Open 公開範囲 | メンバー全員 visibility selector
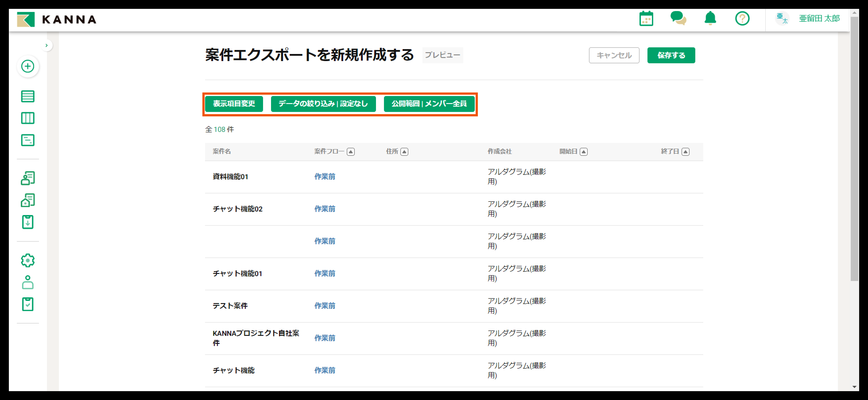The height and width of the screenshot is (400, 868). (429, 104)
